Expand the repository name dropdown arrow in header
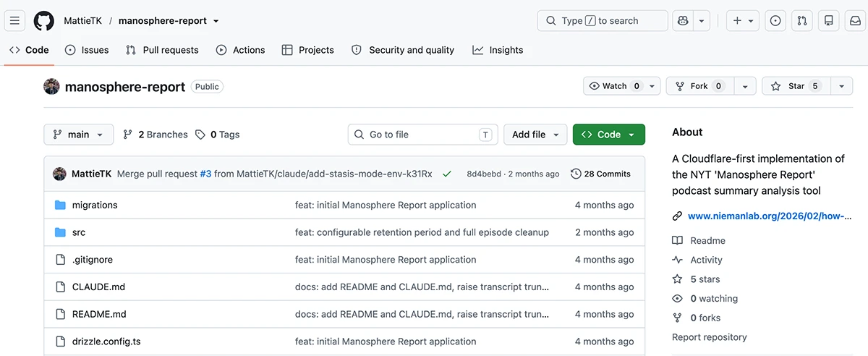The image size is (868, 356). [216, 21]
